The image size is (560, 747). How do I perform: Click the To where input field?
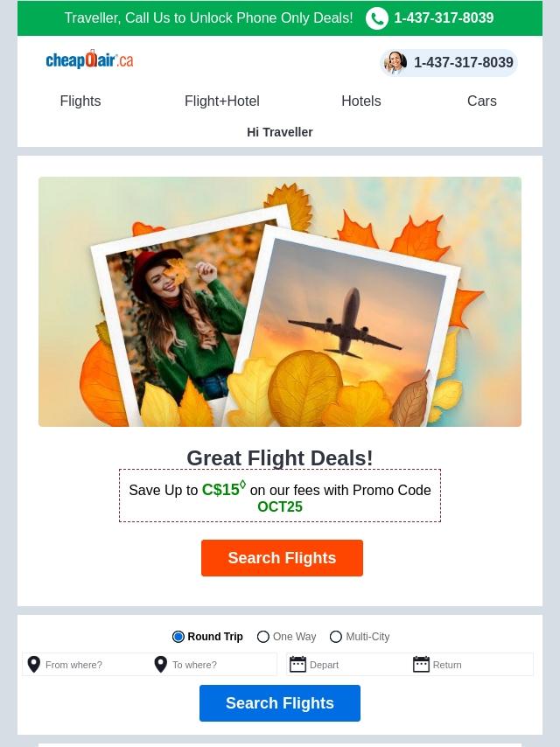click(x=222, y=665)
